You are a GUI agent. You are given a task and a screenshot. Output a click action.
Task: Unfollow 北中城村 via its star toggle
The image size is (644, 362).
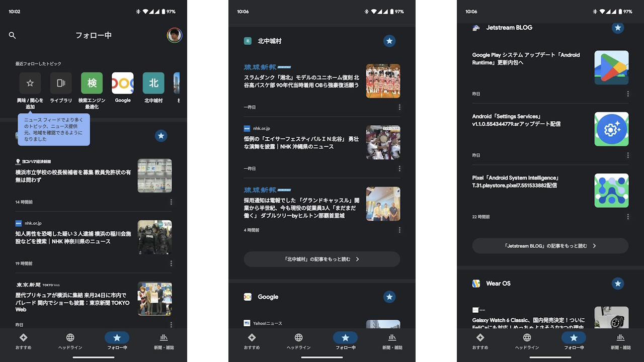(x=389, y=41)
